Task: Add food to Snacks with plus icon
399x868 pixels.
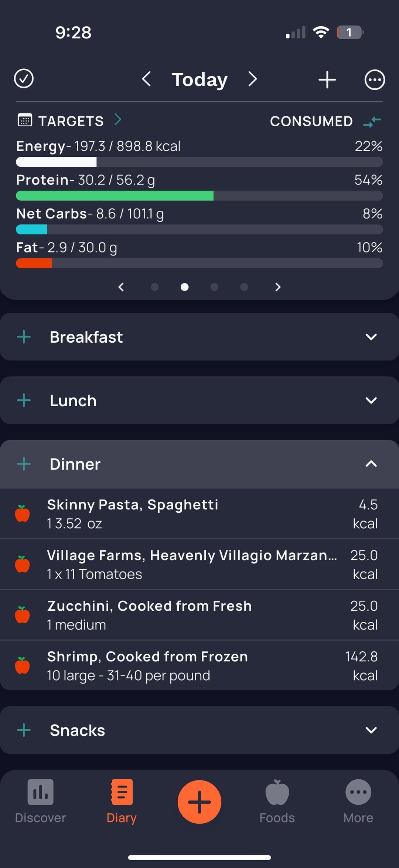Action: tap(24, 730)
